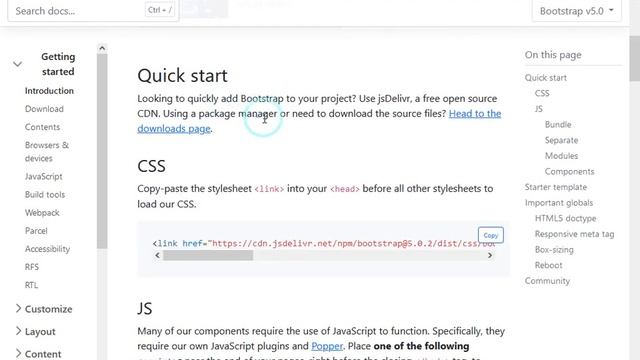
Task: Jump to Bundle section
Action: (558, 124)
